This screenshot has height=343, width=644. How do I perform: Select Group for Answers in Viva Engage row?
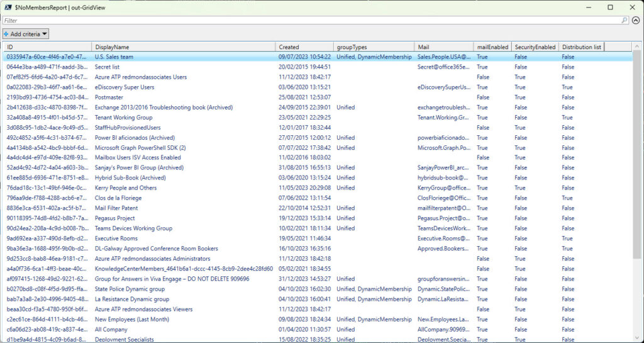click(318, 279)
